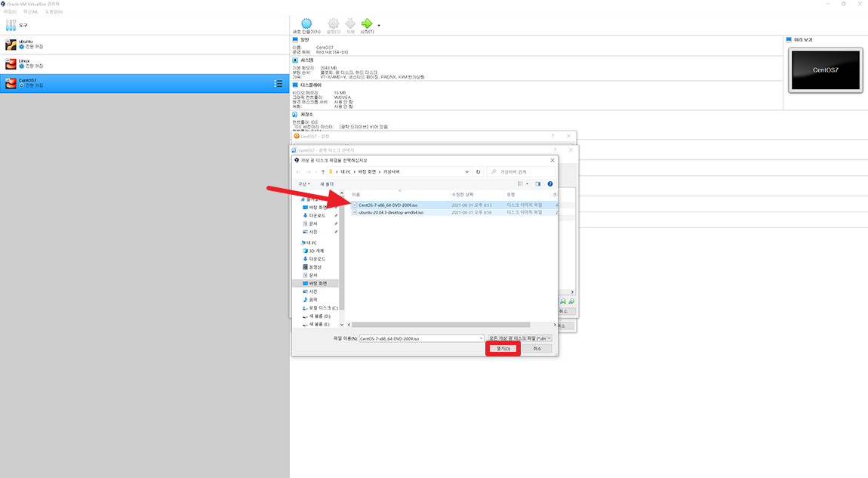Click the 디스플레이 (Display) section header
The width and height of the screenshot is (868, 478).
(x=310, y=85)
